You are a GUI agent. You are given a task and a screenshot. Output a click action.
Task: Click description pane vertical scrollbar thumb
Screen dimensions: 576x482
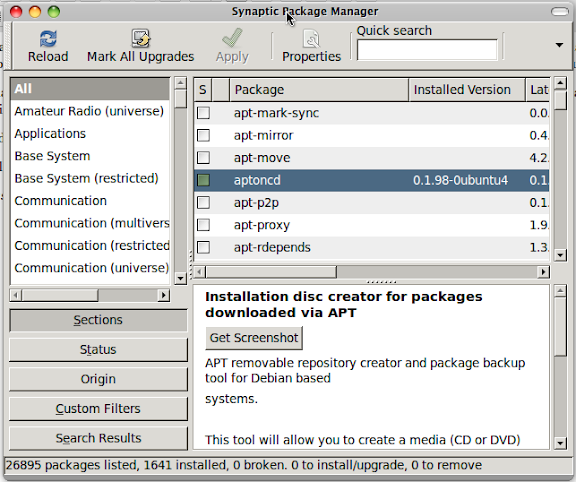pos(560,327)
